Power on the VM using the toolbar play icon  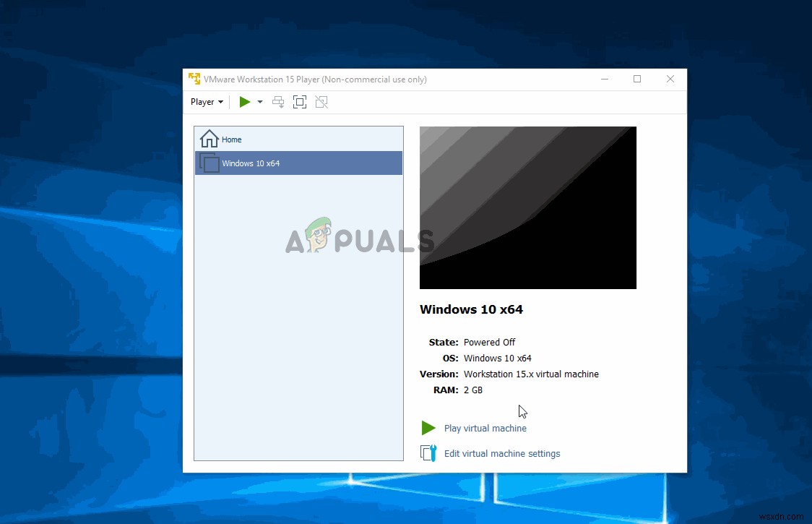click(x=244, y=101)
